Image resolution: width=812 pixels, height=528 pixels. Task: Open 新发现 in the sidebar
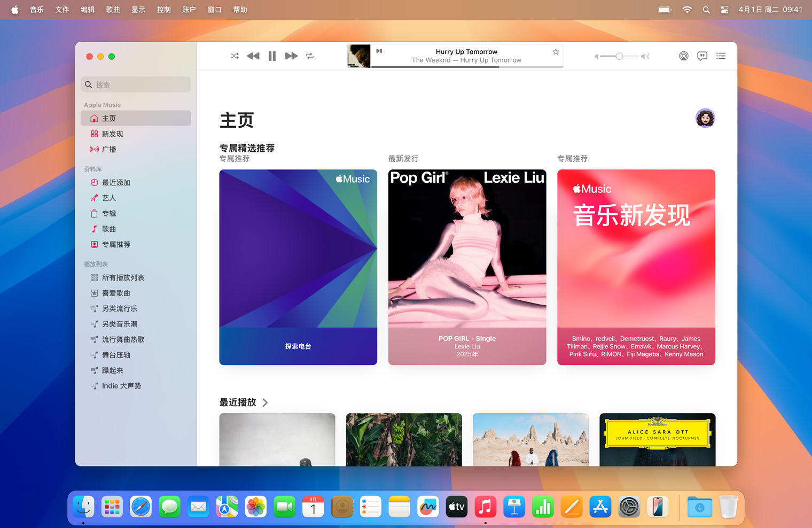[112, 134]
